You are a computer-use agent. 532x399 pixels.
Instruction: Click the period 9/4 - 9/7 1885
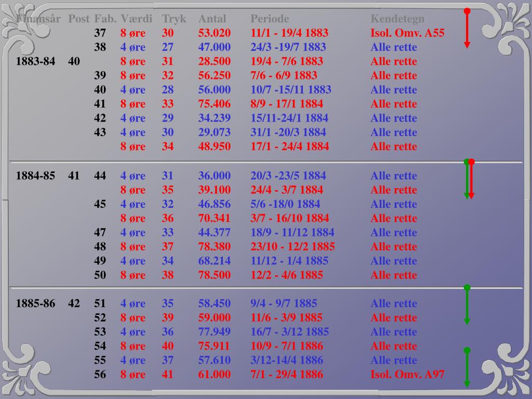coord(284,303)
